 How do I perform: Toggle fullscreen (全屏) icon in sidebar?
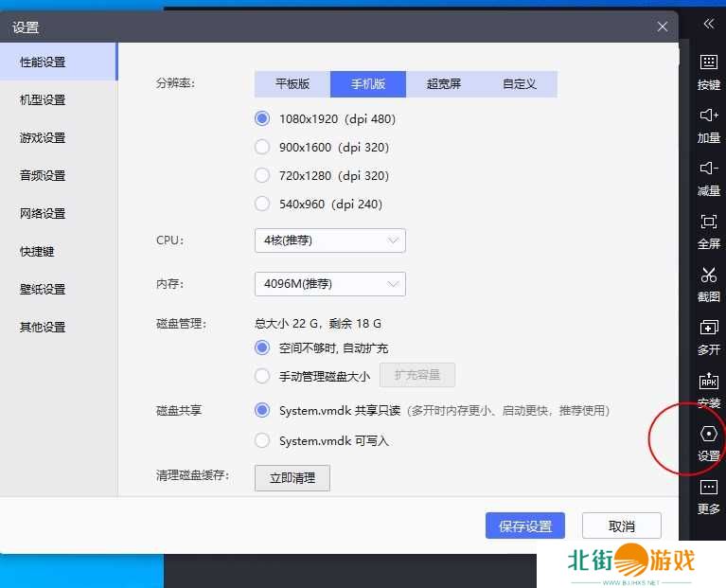point(708,222)
